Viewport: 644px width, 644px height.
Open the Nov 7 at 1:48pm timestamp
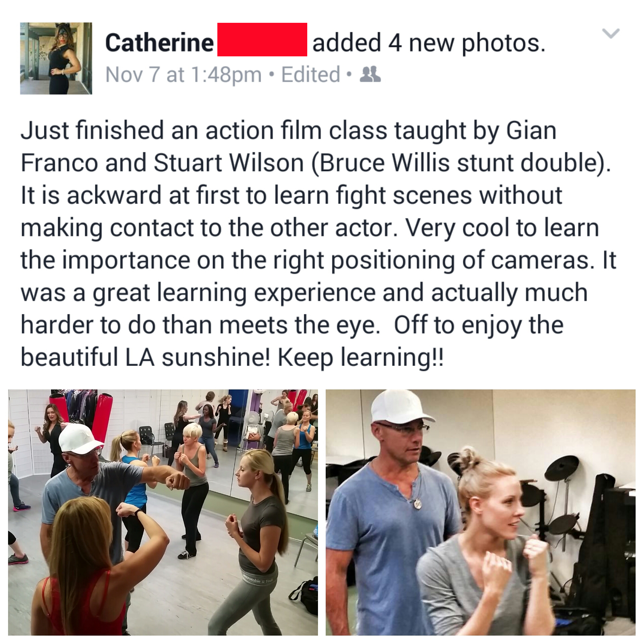[183, 74]
